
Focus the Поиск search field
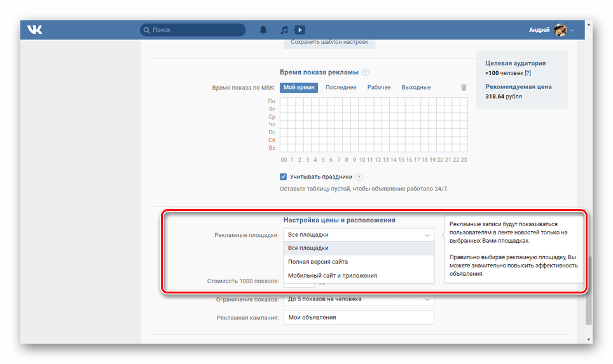[x=193, y=30]
